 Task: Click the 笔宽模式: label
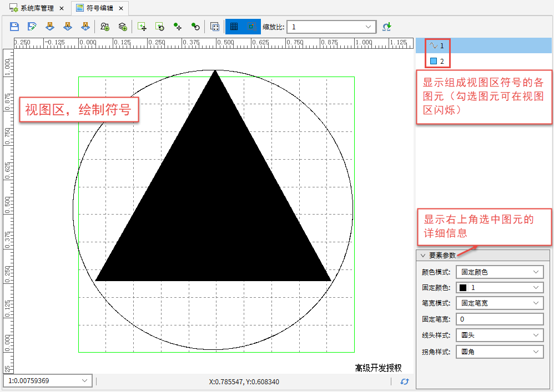436,303
